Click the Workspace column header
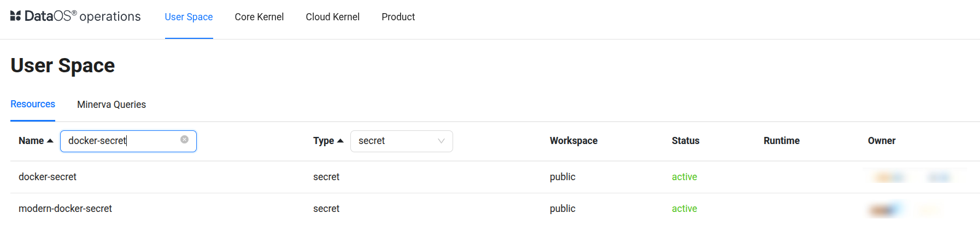 click(x=573, y=141)
